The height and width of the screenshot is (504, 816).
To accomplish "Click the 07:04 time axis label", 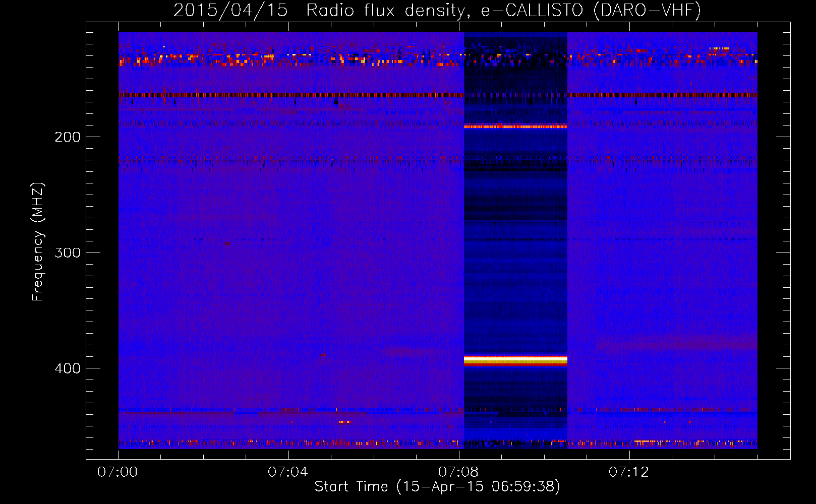I will point(288,472).
